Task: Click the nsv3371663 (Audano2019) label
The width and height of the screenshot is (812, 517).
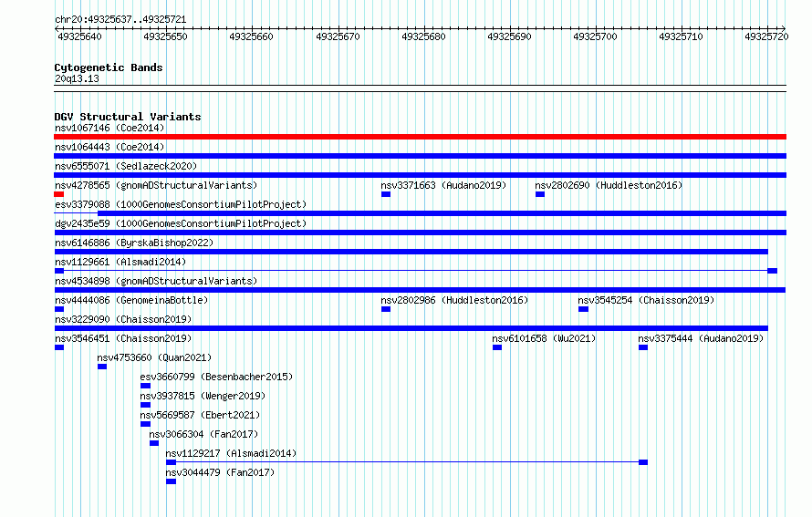Action: pos(443,185)
